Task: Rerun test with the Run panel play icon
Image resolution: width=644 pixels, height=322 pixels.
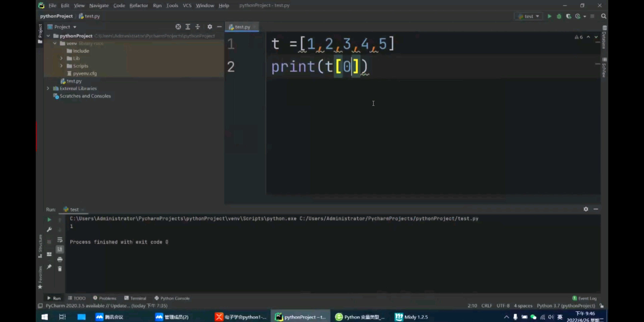Action: (49, 220)
